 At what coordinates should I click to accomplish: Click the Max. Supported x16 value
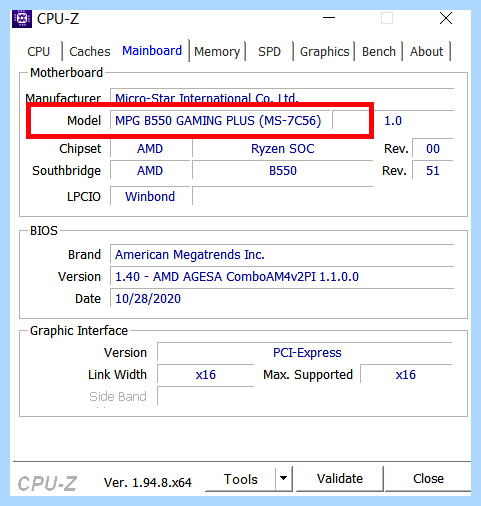[406, 375]
